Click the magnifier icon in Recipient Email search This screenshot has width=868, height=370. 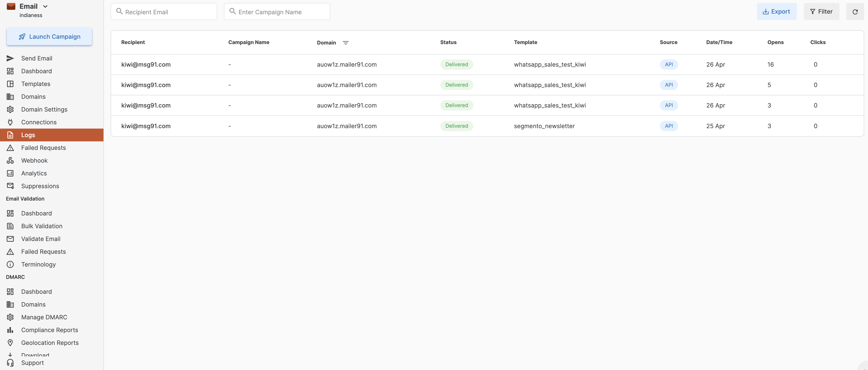coord(119,11)
